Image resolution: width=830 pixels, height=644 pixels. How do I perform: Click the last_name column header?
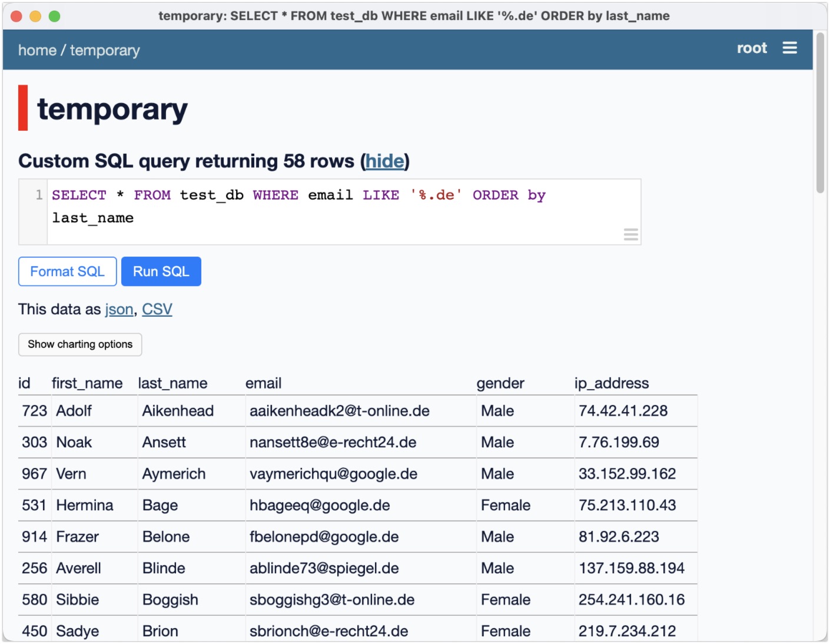click(172, 383)
